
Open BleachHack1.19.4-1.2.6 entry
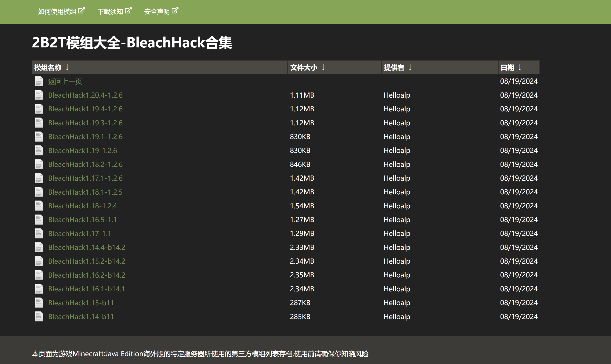click(x=85, y=109)
